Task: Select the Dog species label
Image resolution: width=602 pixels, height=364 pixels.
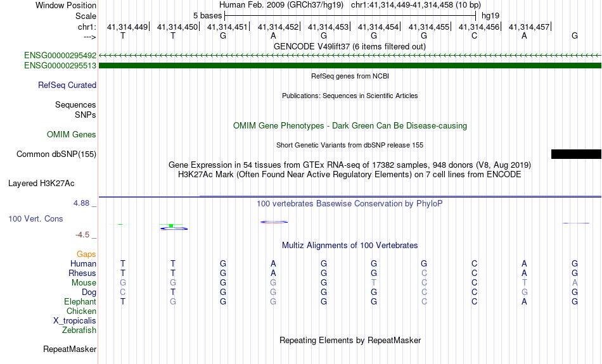Action: [x=89, y=292]
